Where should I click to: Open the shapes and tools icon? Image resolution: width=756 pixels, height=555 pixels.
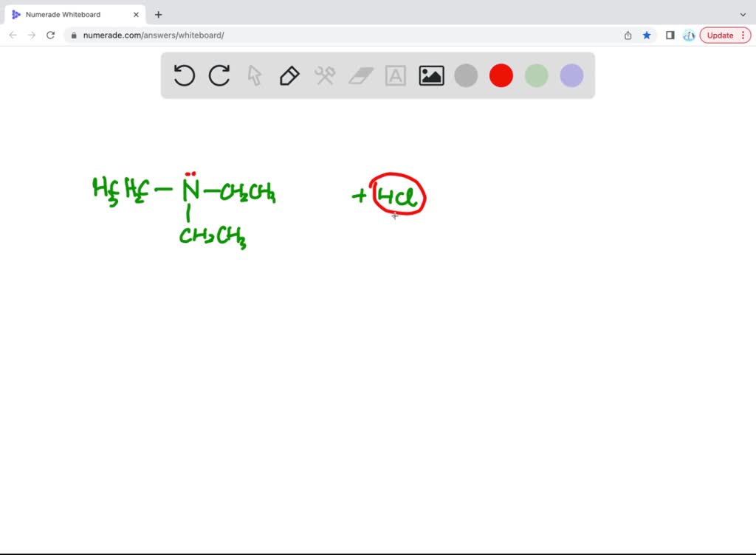tap(325, 75)
